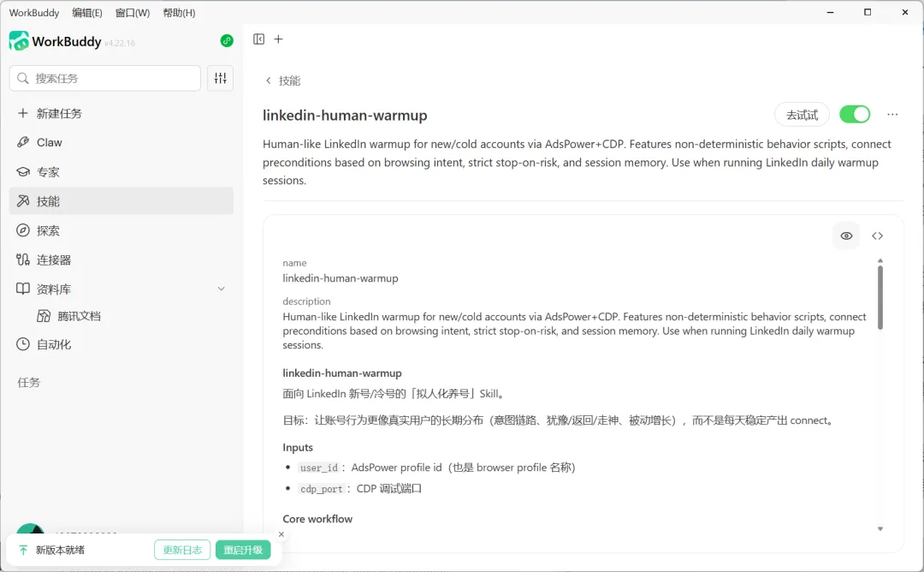Open the 帮助(H) menu
Viewport: 924px width, 572px height.
pos(179,12)
